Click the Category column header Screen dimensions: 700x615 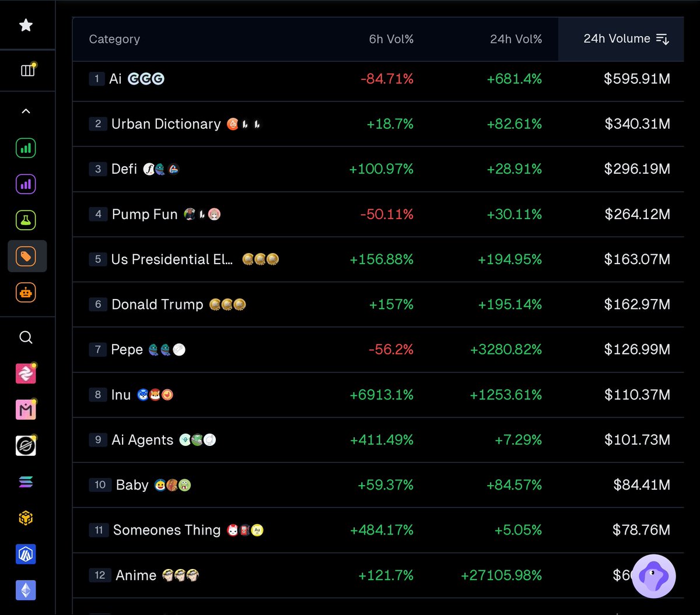114,39
